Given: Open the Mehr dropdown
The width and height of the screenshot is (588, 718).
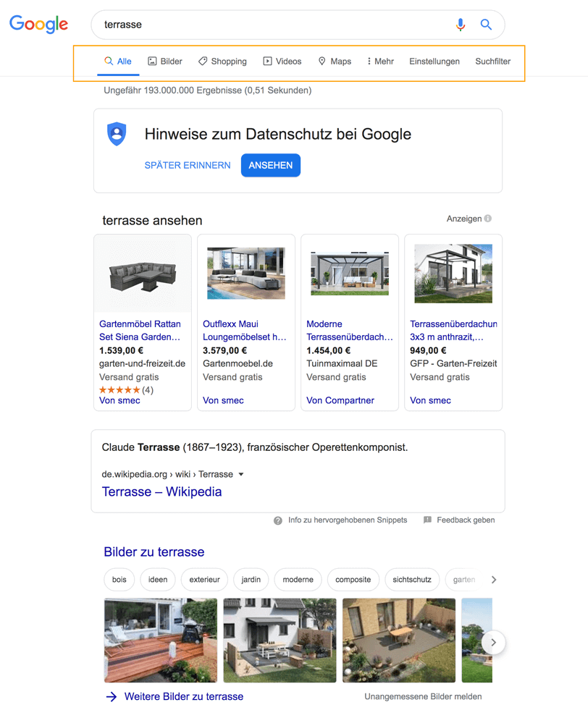Looking at the screenshot, I should tap(379, 61).
